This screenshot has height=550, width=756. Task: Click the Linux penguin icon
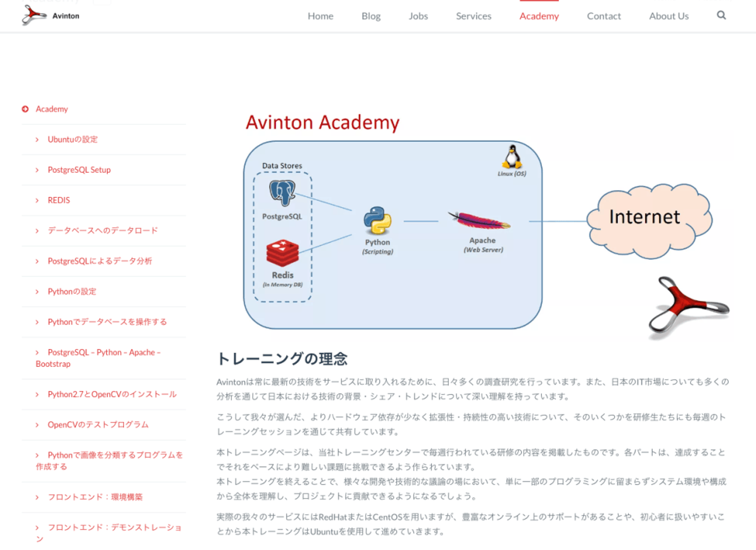click(x=512, y=156)
